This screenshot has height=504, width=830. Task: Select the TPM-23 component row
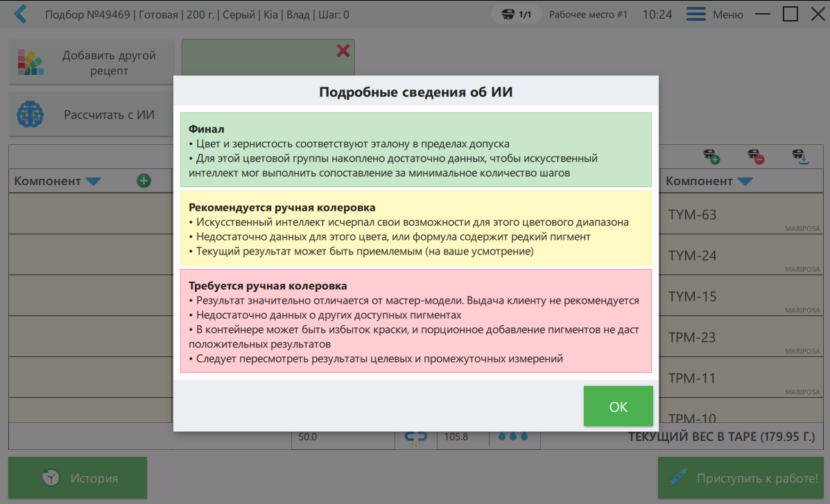pyautogui.click(x=742, y=336)
